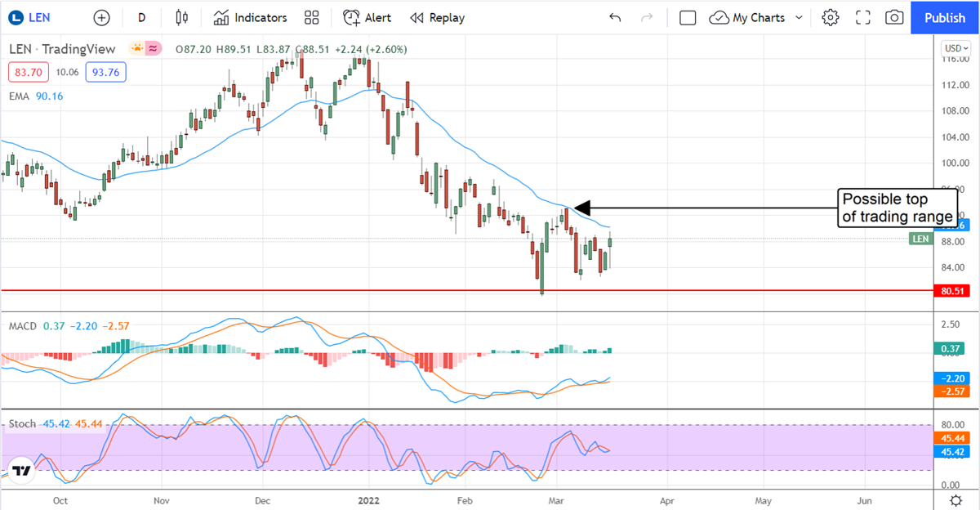Click the MACD -2.57 orange value label
980x510 pixels.
pos(952,391)
